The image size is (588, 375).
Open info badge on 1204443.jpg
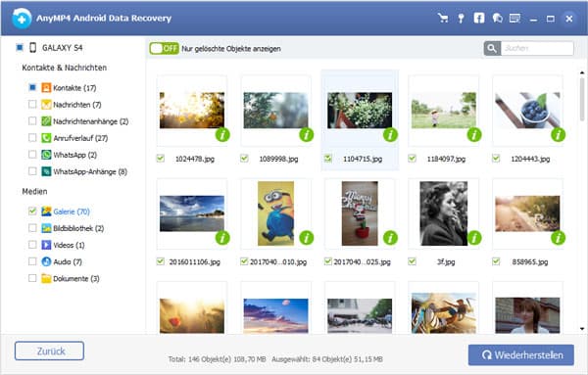point(558,135)
